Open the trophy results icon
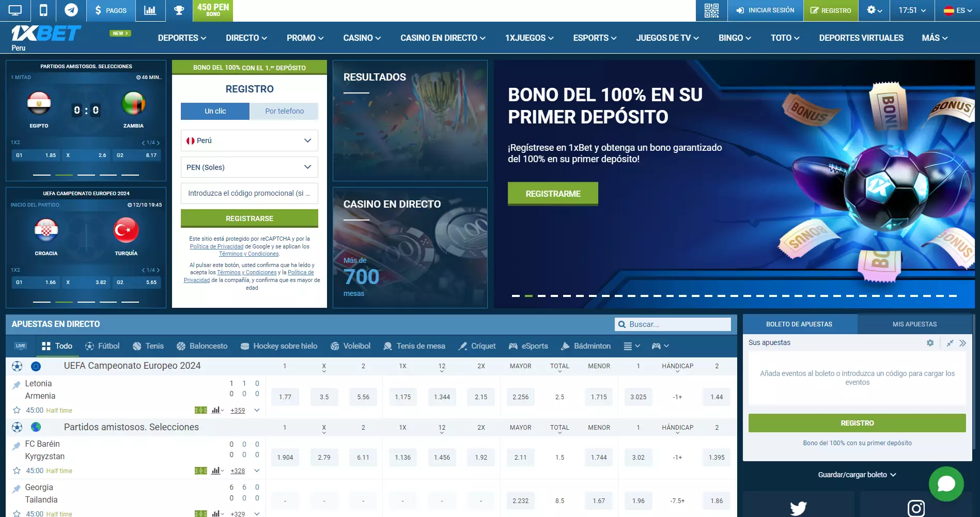980x517 pixels. pos(179,10)
